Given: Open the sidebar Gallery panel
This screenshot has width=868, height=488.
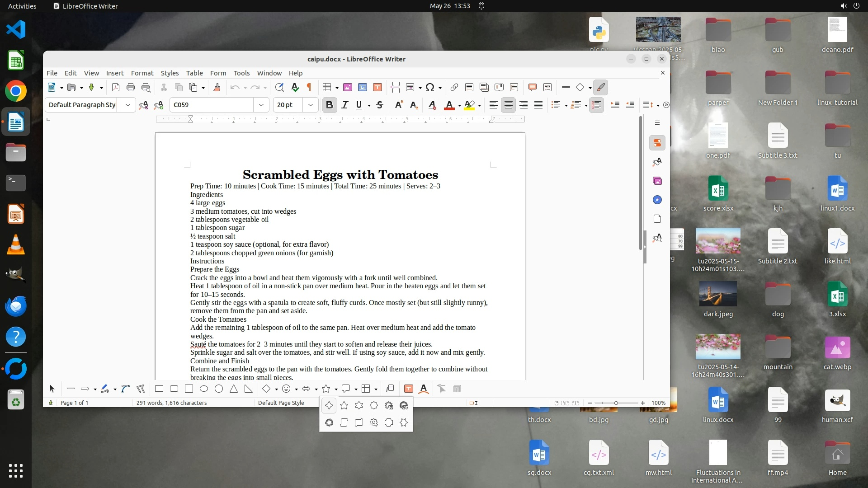Looking at the screenshot, I should [657, 181].
